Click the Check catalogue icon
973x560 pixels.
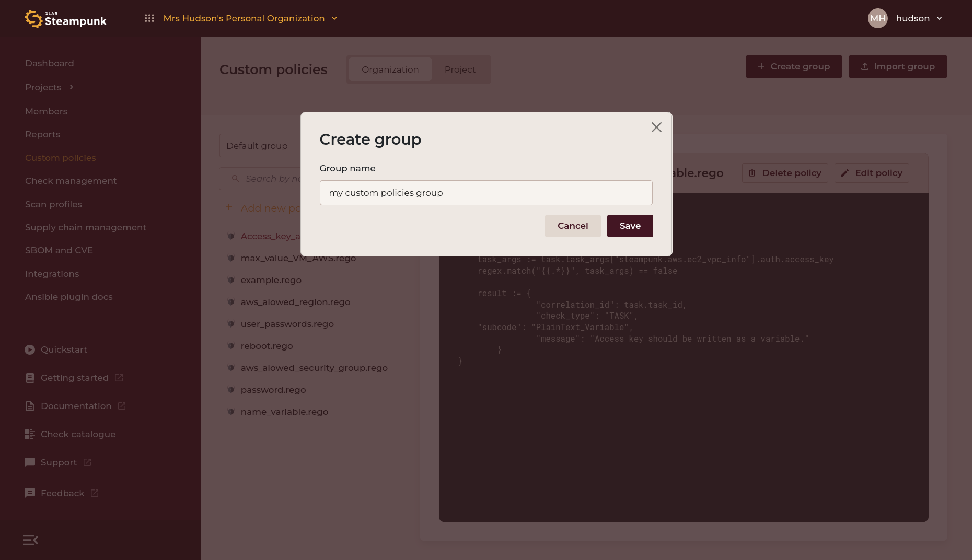(30, 434)
